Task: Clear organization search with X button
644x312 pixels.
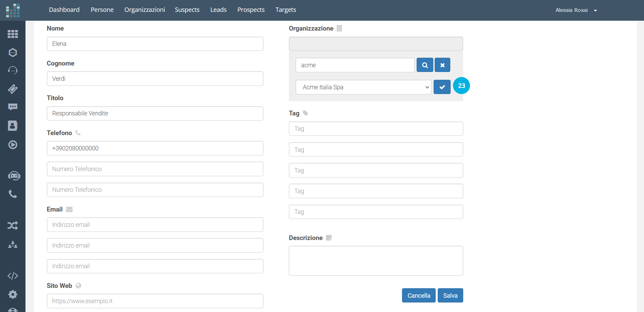Action: (x=442, y=65)
